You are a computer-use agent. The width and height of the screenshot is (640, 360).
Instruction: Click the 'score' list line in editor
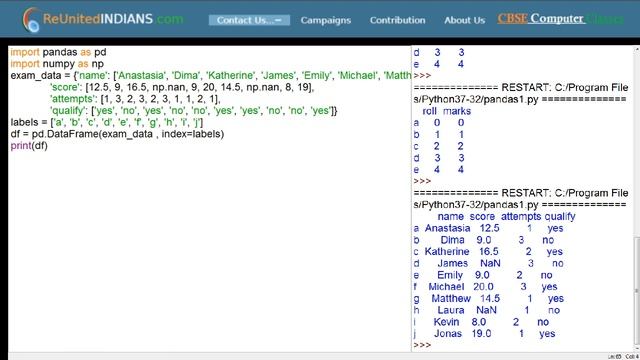coord(182,87)
